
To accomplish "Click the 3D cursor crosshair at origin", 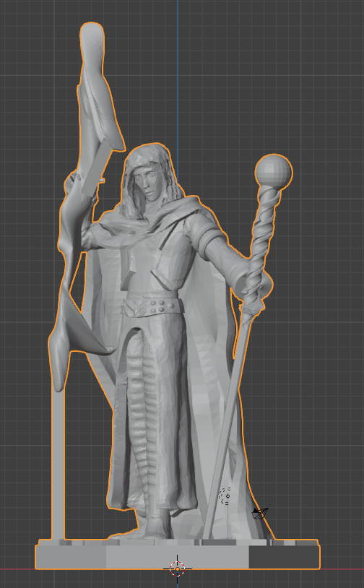I will point(178,568).
